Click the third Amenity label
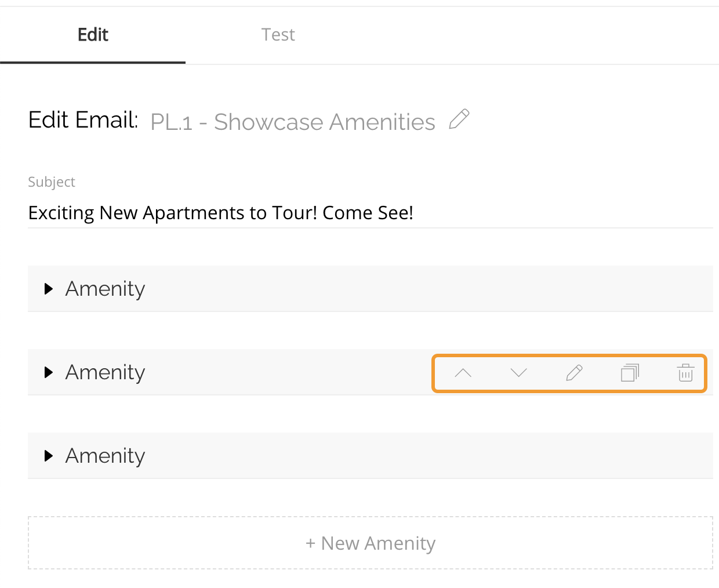Image resolution: width=719 pixels, height=588 pixels. (105, 456)
